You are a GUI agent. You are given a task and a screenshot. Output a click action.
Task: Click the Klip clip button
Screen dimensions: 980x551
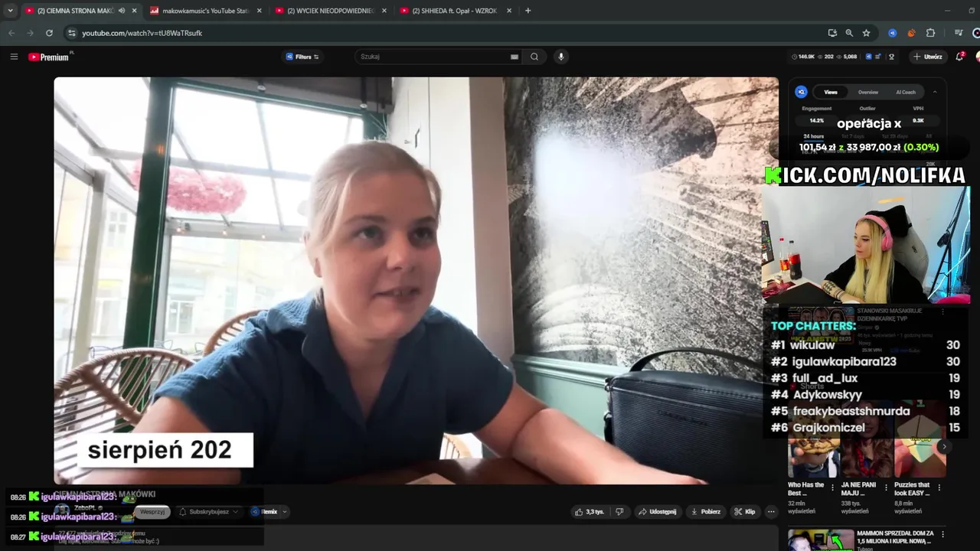point(744,511)
